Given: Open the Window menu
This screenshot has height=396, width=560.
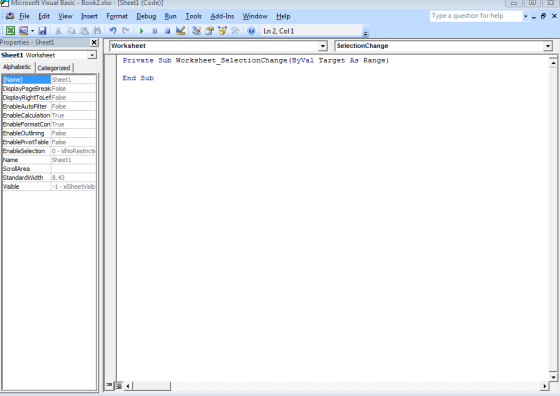Looking at the screenshot, I should tap(255, 16).
